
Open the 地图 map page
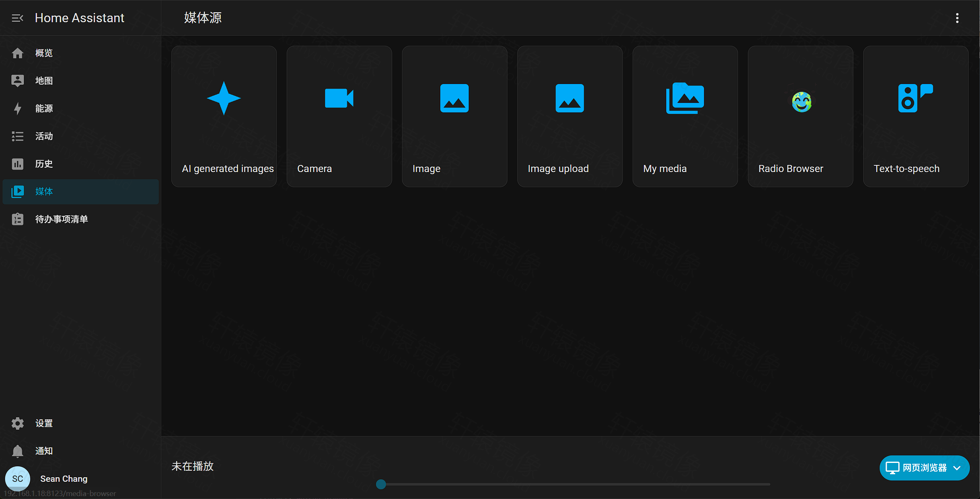coord(81,81)
